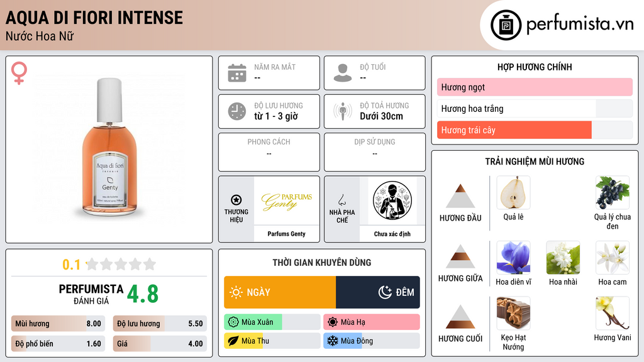Image resolution: width=644 pixels, height=362 pixels.
Task: Click the Aqua di Fiori bottle image
Action: [109, 148]
